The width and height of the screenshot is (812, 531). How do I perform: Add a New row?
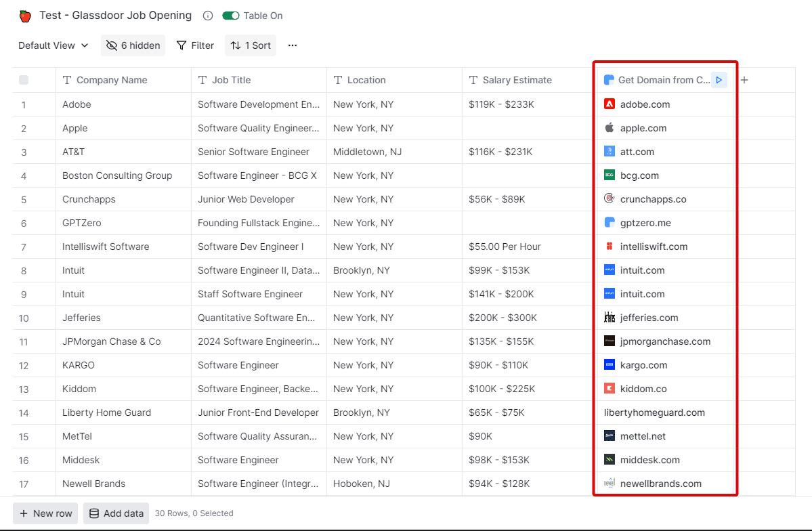(x=45, y=513)
